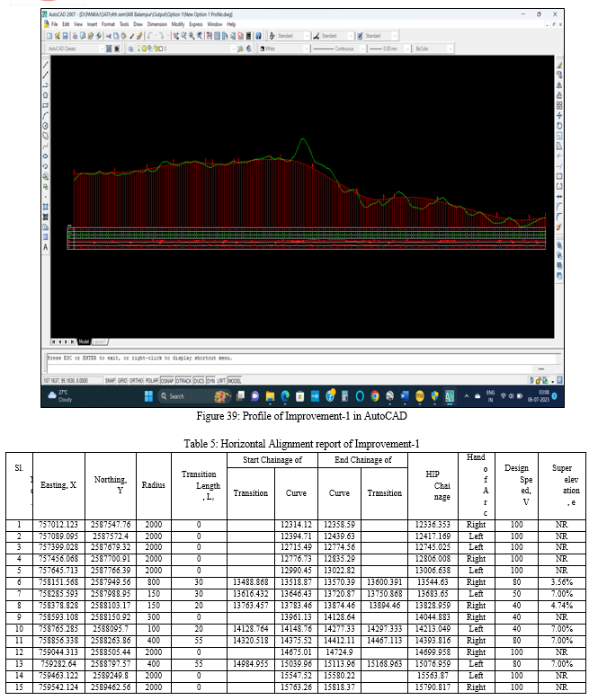Select the Hatch tool
Image resolution: width=598 pixels, height=700 pixels.
(x=46, y=207)
